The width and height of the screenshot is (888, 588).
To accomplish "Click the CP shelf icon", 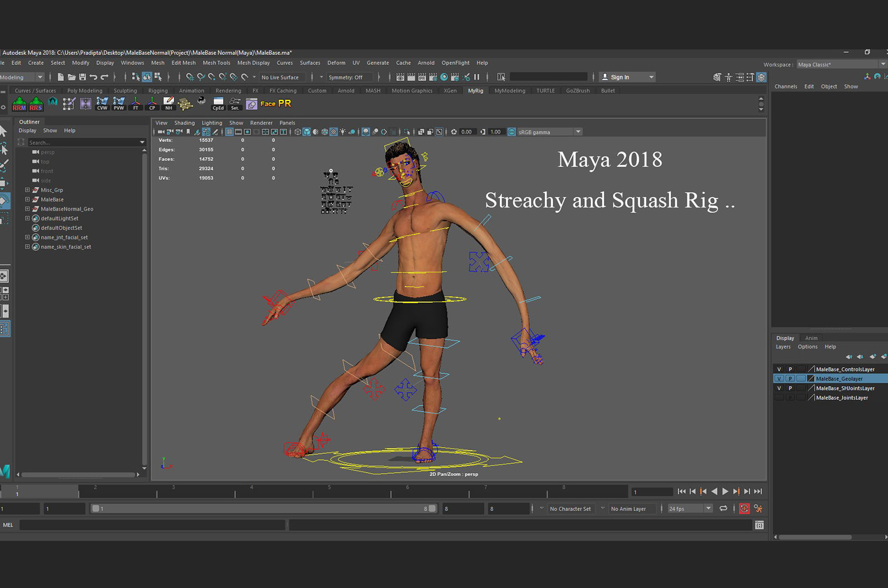I will tap(152, 104).
